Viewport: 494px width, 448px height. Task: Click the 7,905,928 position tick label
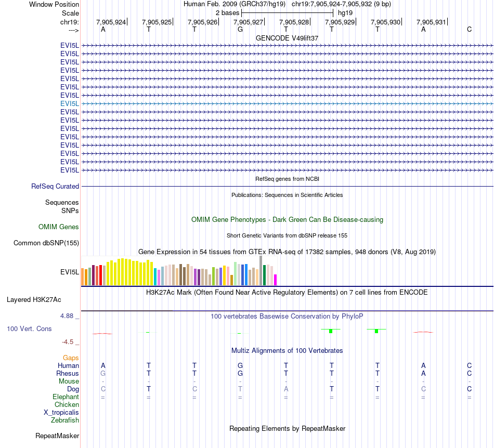pos(294,22)
